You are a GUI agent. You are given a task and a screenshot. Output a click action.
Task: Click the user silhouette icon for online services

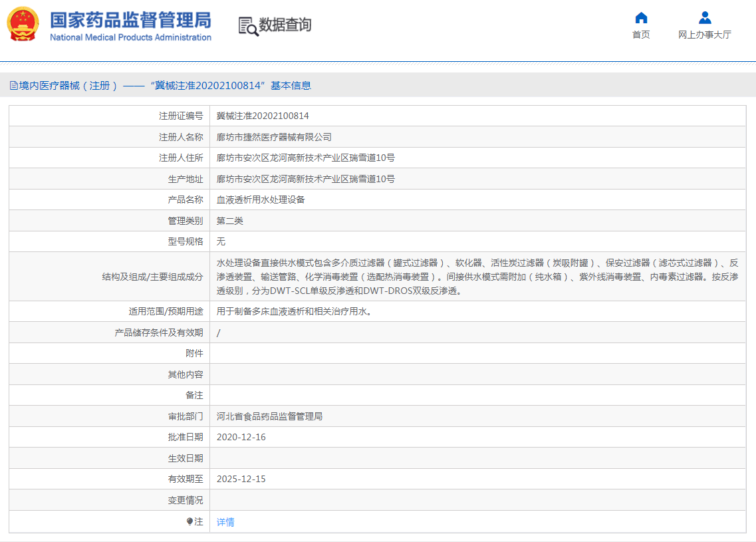(704, 18)
